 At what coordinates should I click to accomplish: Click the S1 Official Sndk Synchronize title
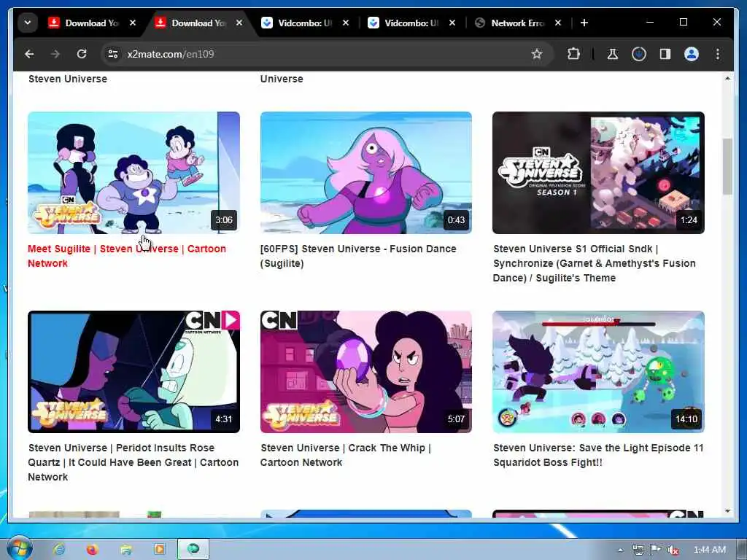coord(594,263)
